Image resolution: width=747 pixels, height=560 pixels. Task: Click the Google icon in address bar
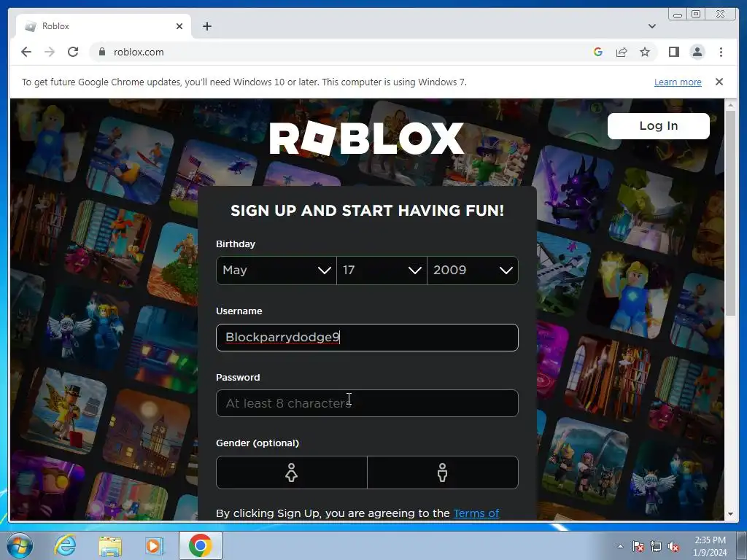tap(598, 52)
